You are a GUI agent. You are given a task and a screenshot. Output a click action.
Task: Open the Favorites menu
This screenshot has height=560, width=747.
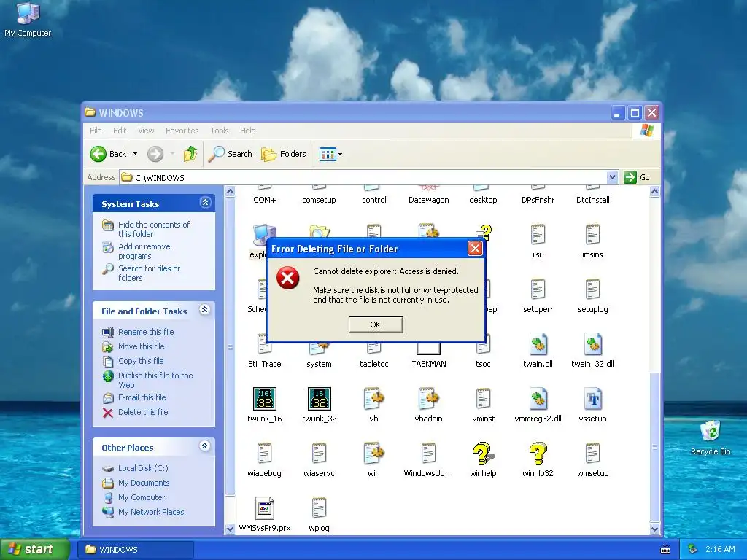(182, 131)
